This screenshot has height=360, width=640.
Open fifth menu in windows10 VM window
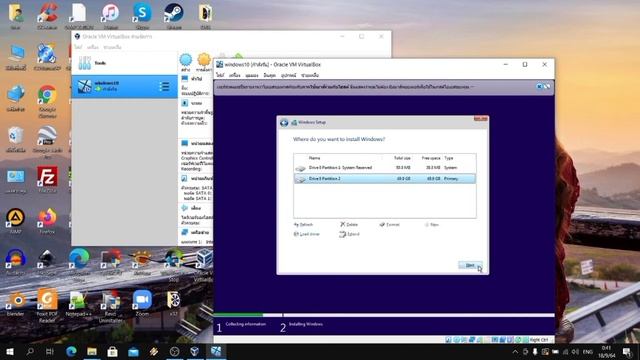point(289,75)
